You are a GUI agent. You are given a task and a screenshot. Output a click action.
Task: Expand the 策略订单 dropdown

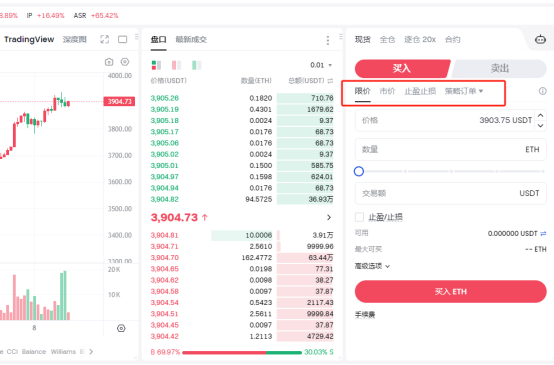464,91
